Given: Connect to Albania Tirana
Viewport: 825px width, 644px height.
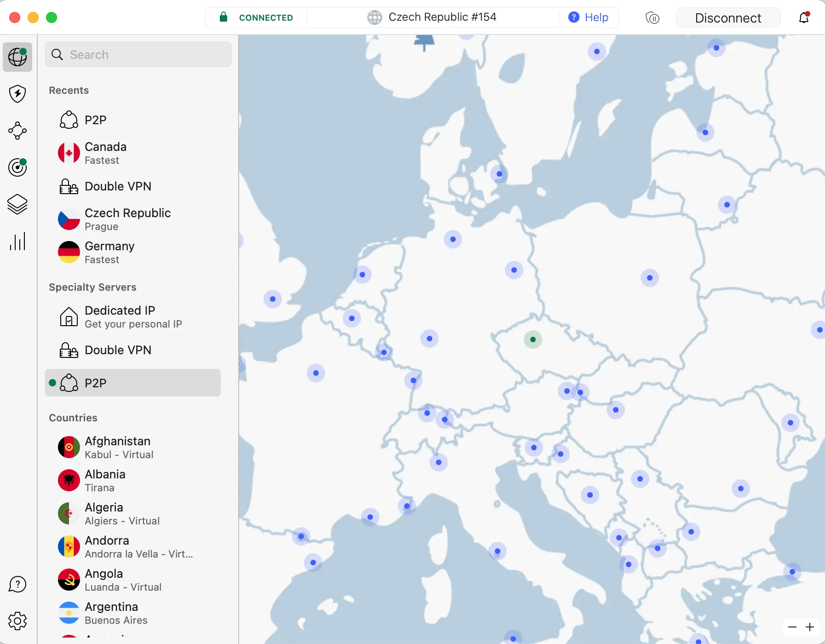Looking at the screenshot, I should pos(133,481).
